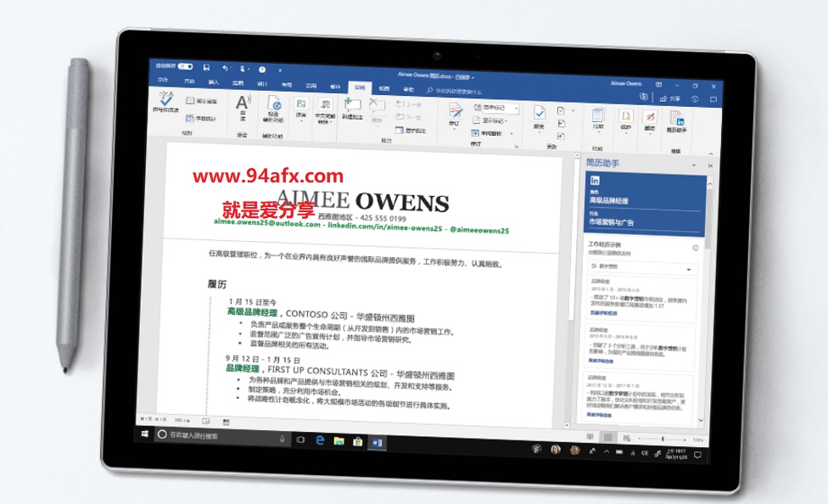Click the info icon beside 工作经历示例

pyautogui.click(x=696, y=248)
